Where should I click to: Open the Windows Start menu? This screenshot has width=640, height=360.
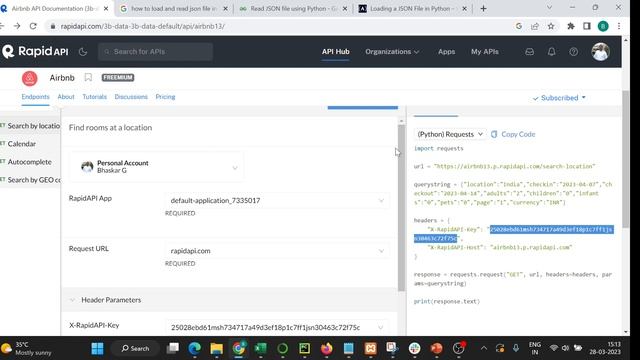[x=97, y=349]
